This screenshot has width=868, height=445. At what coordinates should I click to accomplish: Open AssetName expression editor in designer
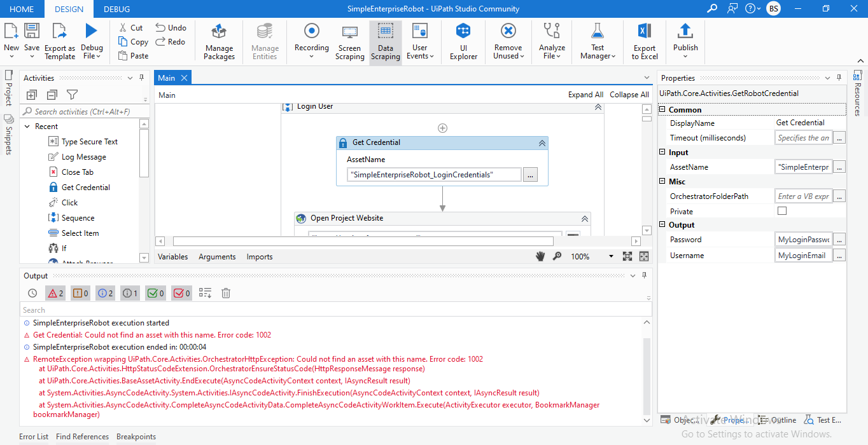(530, 175)
